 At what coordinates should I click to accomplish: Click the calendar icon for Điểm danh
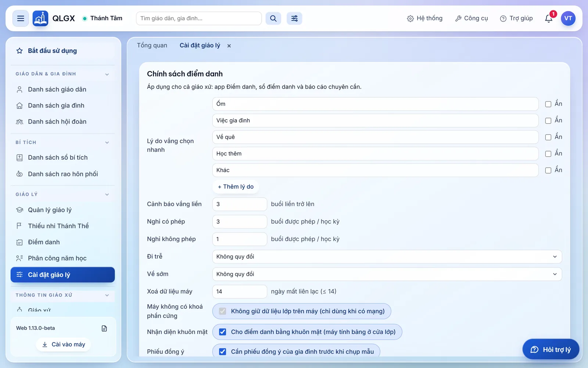point(19,242)
